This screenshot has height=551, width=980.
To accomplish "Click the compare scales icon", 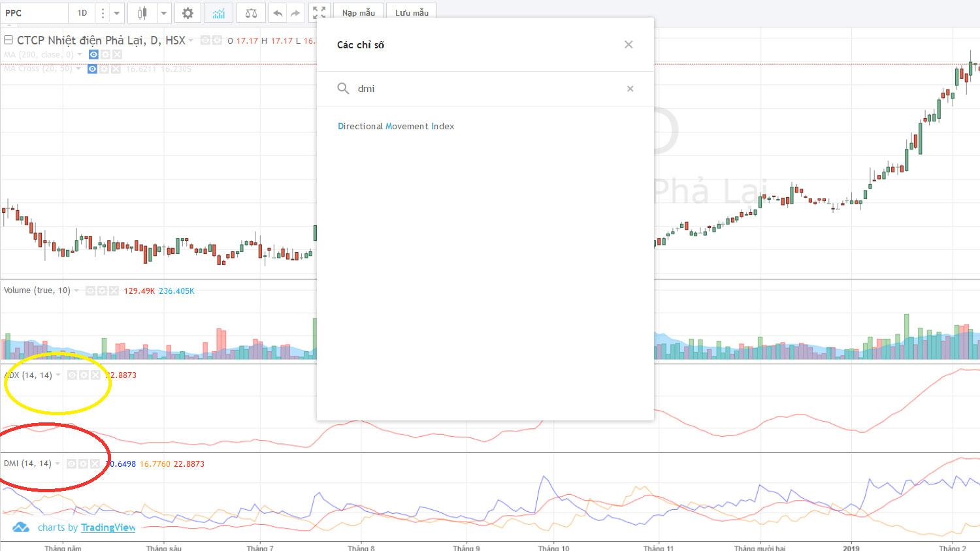I will coord(251,13).
